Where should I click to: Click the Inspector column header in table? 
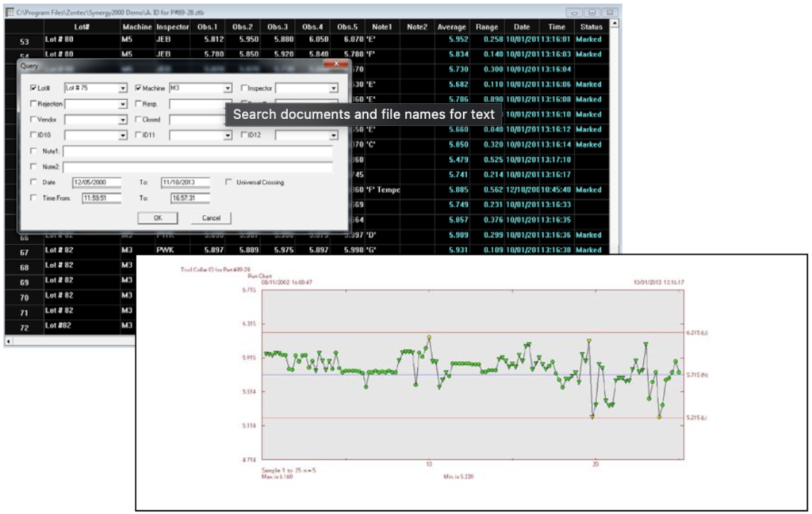[x=172, y=27]
